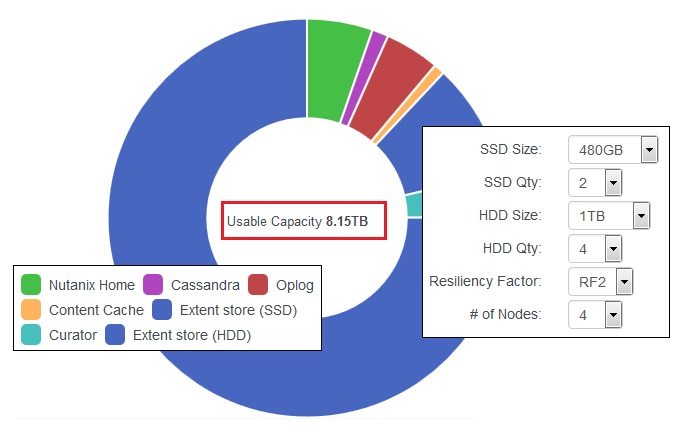This screenshot has height=434, width=688.
Task: Click the purple Cassandra legend swatch
Action: [x=153, y=284]
